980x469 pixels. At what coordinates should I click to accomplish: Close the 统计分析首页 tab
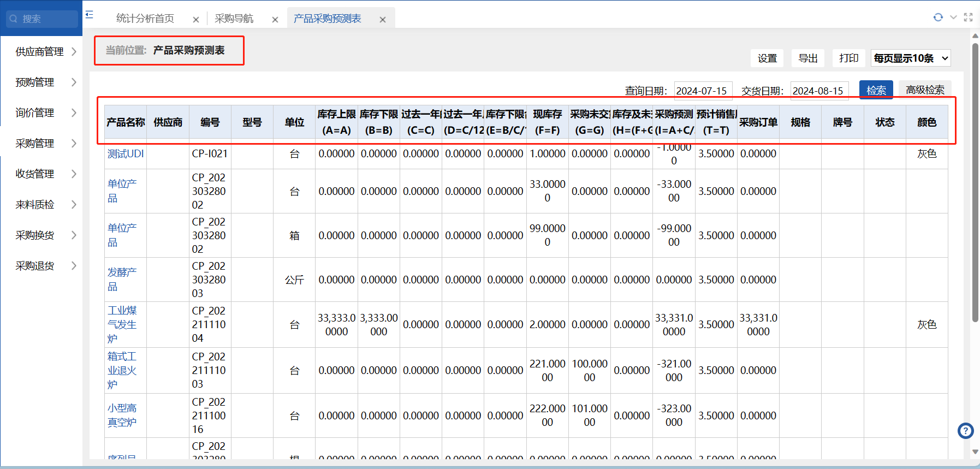[x=196, y=20]
